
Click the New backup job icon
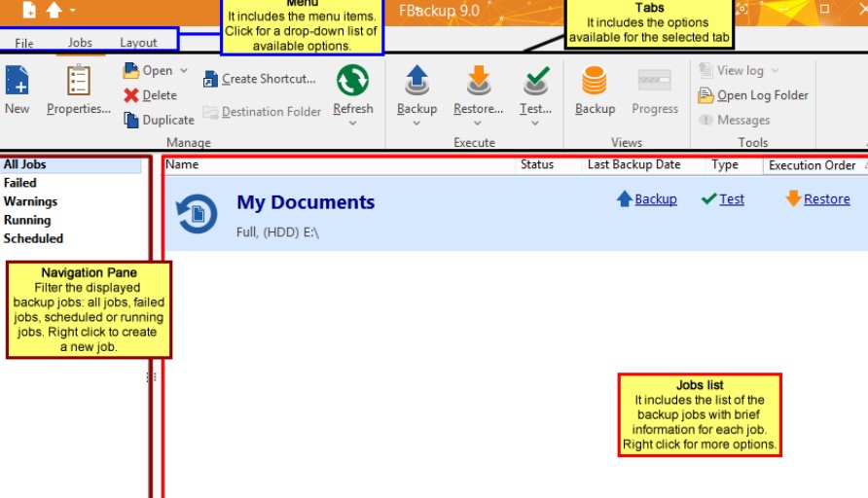(x=17, y=81)
